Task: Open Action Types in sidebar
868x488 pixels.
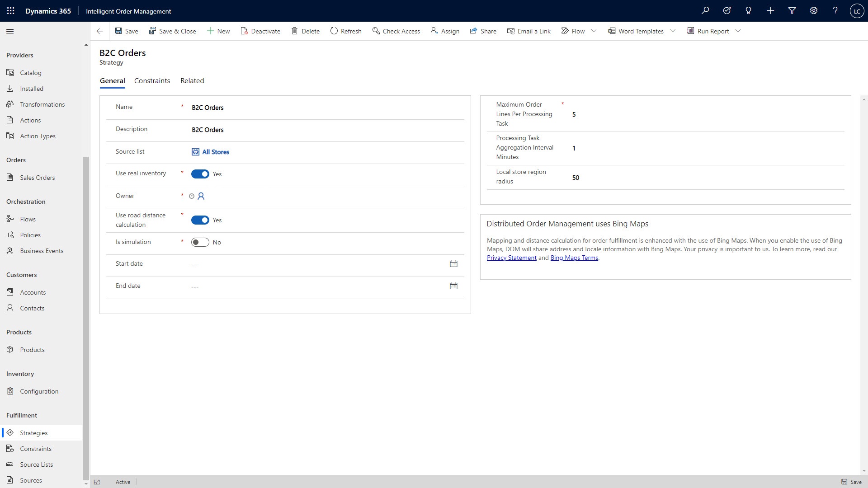Action: click(42, 136)
